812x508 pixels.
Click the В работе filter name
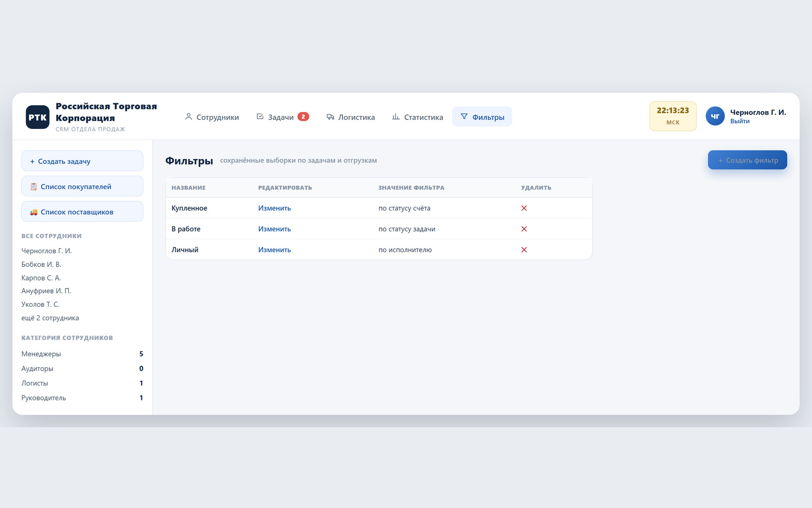point(186,229)
